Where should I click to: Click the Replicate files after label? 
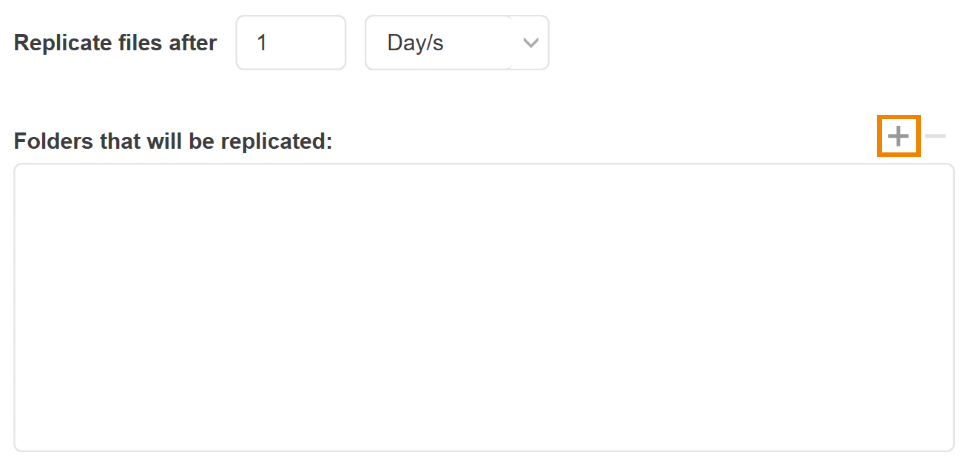point(115,43)
